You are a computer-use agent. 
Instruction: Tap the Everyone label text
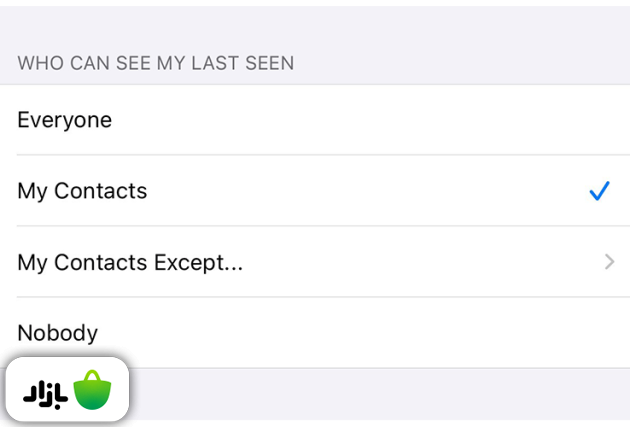point(64,120)
